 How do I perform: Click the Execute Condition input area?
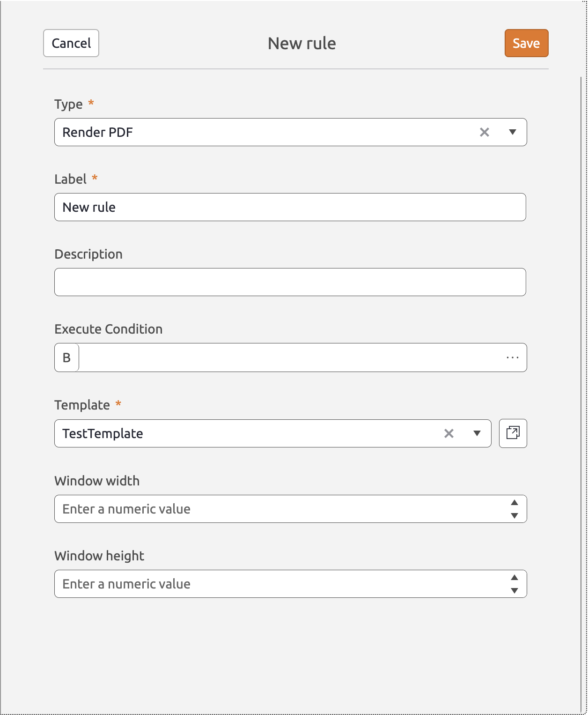tap(281, 357)
